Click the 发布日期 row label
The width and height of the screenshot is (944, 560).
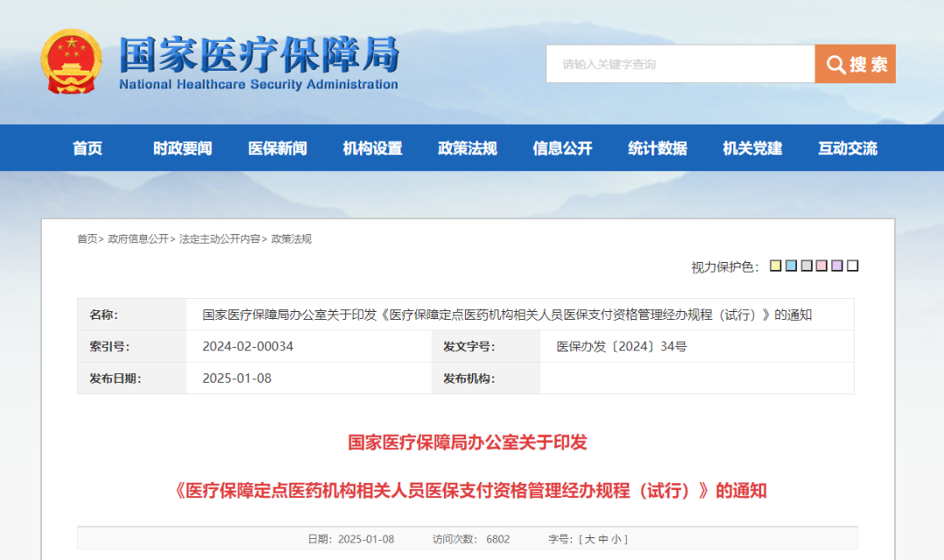point(115,378)
